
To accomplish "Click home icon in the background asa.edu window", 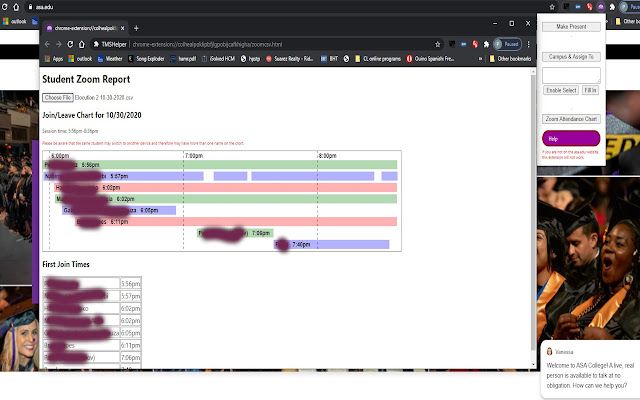I will [x=16, y=7].
